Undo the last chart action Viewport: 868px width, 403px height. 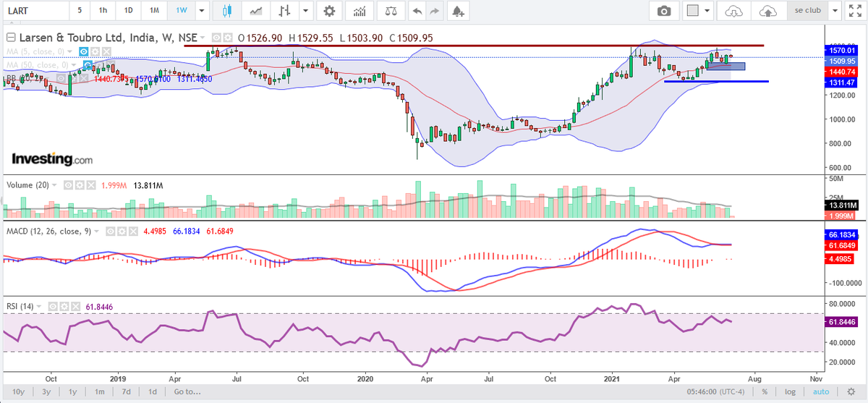(x=416, y=11)
